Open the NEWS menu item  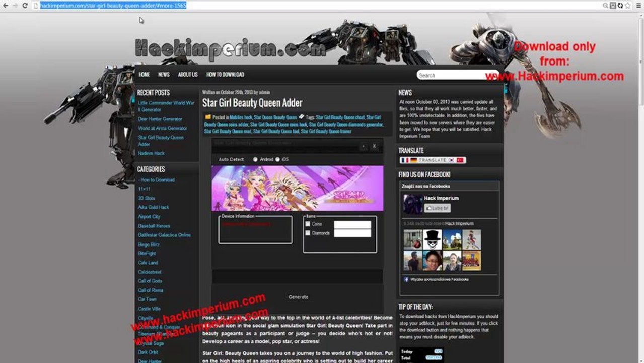(164, 74)
